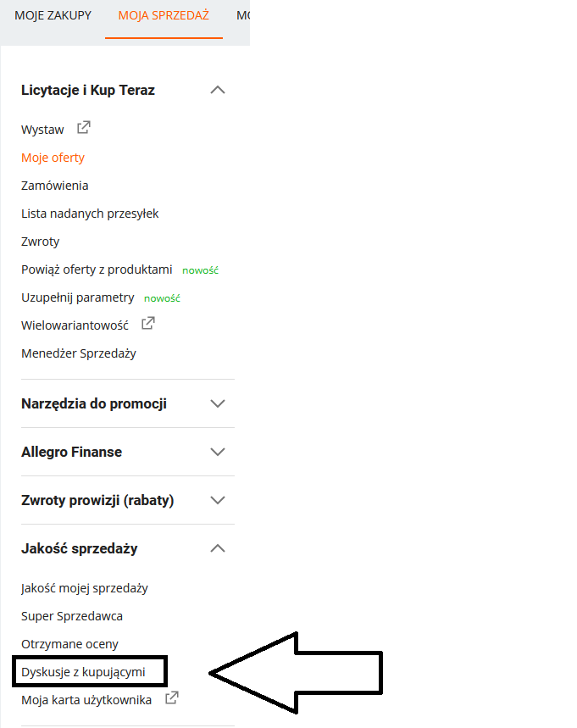
Task: Expand the Allegro Finanse section
Action: coord(218,452)
